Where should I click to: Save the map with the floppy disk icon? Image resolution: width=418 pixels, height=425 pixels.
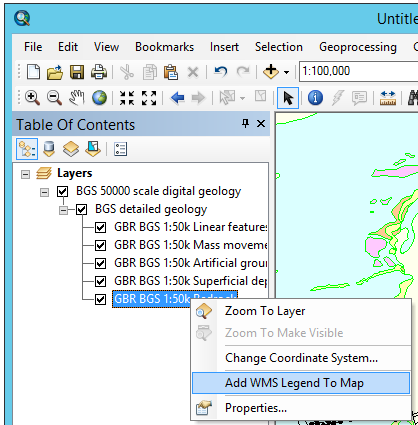click(77, 72)
